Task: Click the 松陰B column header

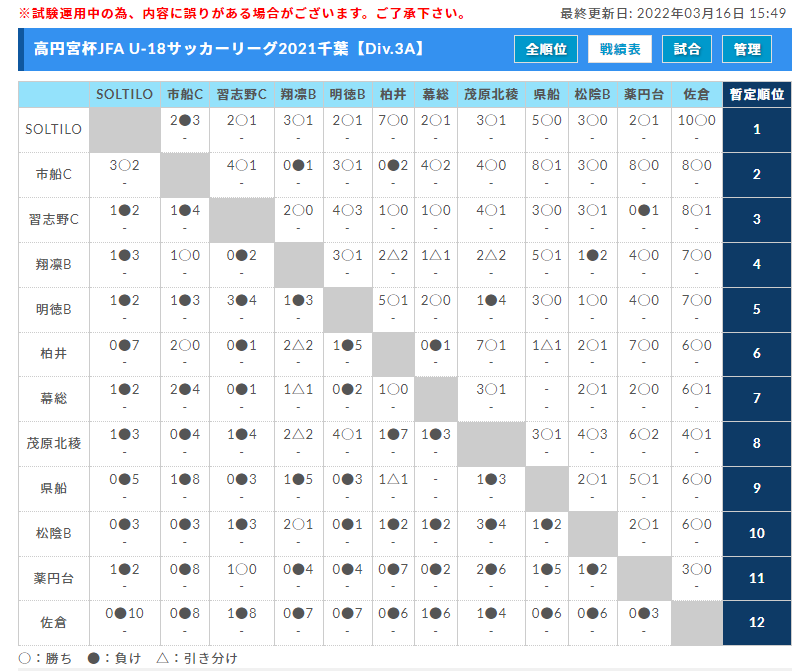Action: coord(593,95)
